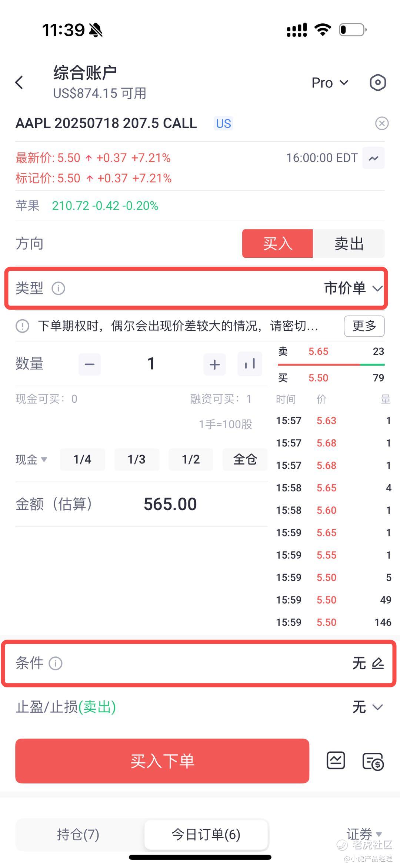Open Pro mode dropdown
The image size is (400, 868).
[330, 83]
